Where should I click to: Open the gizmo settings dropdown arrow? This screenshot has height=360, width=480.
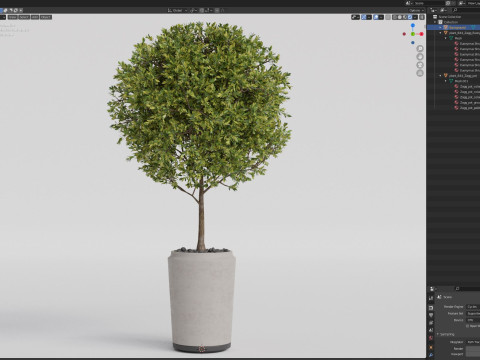point(369,17)
